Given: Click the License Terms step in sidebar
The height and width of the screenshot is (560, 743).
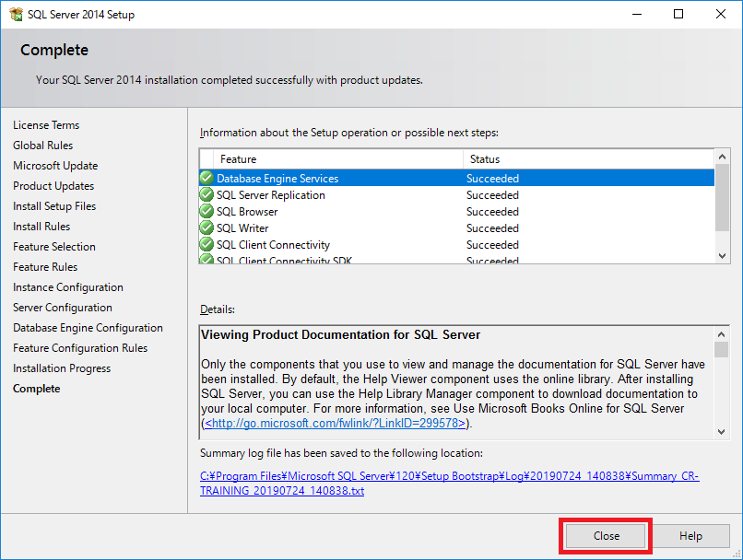Looking at the screenshot, I should 46,125.
